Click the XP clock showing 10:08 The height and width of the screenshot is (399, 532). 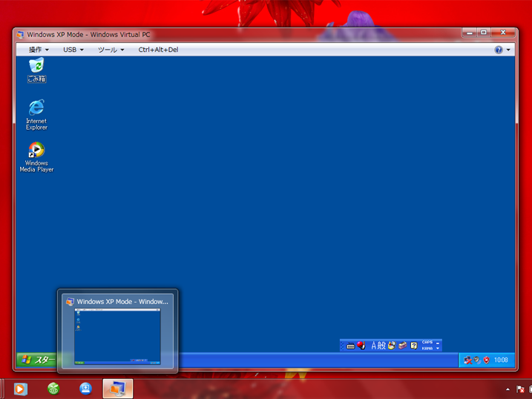tap(501, 360)
